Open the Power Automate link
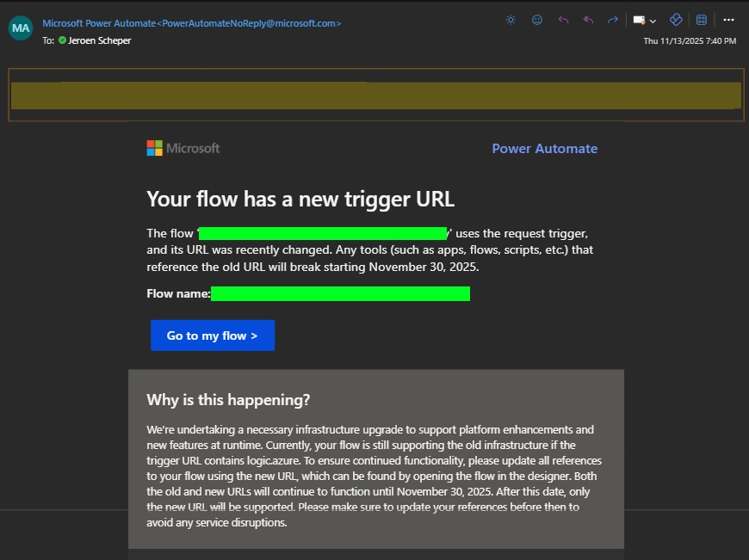This screenshot has width=749, height=560. point(544,148)
